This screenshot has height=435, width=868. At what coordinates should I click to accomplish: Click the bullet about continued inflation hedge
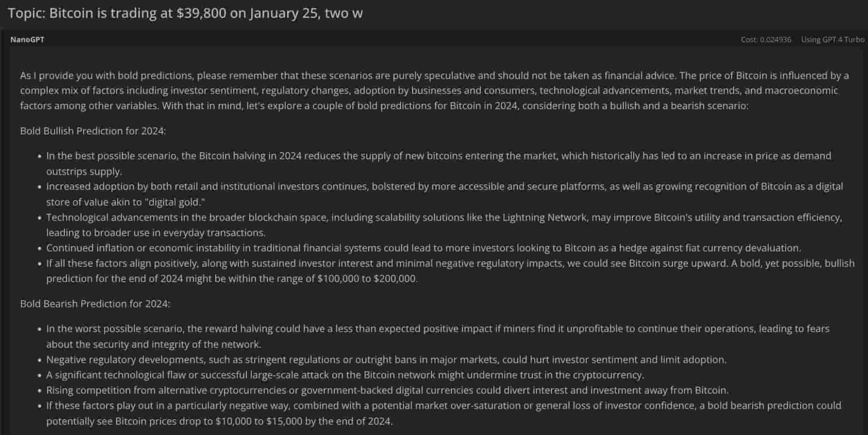click(x=423, y=248)
